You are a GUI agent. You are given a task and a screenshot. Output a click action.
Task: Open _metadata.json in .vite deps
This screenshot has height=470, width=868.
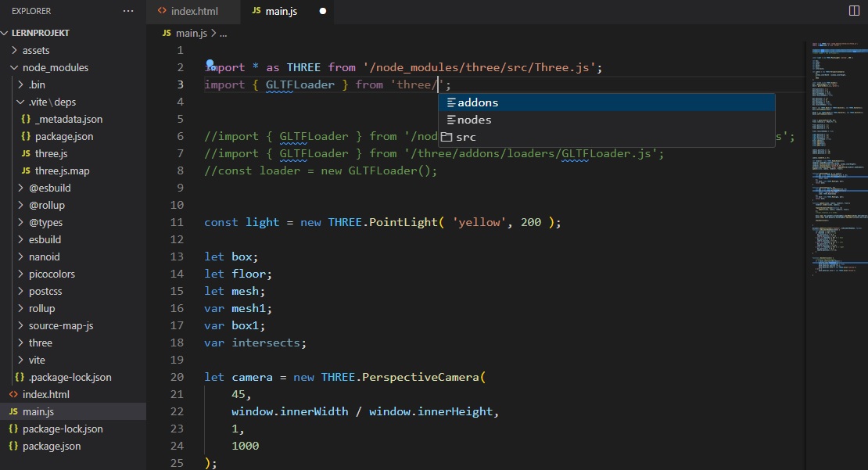click(73, 119)
